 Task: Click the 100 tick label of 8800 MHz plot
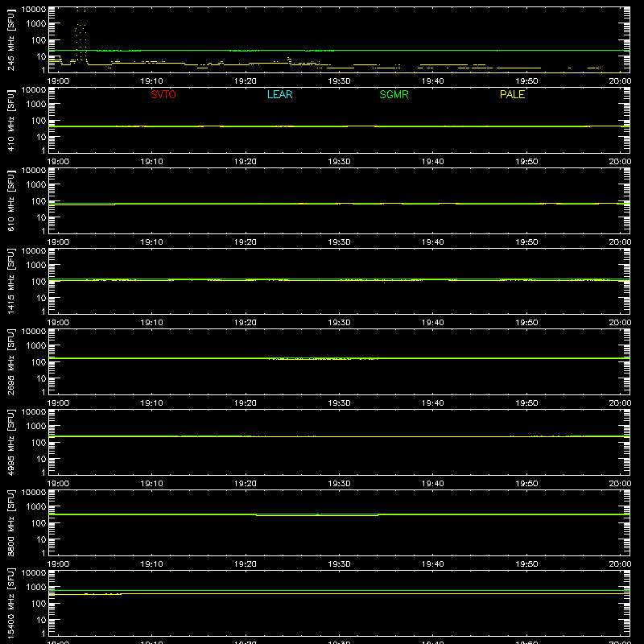coord(39,522)
